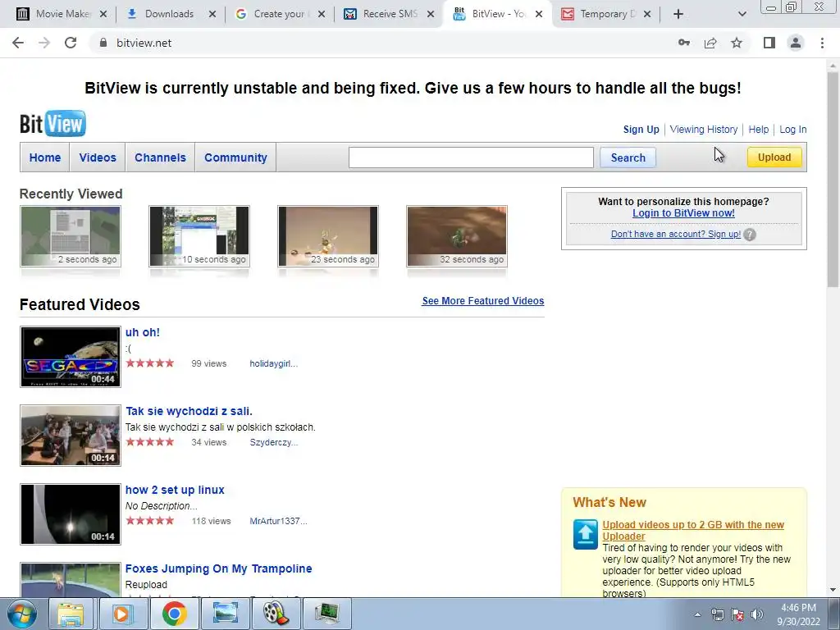Image resolution: width=840 pixels, height=630 pixels.
Task: Open Movie Maker from the taskbar
Action: pyautogui.click(x=276, y=614)
